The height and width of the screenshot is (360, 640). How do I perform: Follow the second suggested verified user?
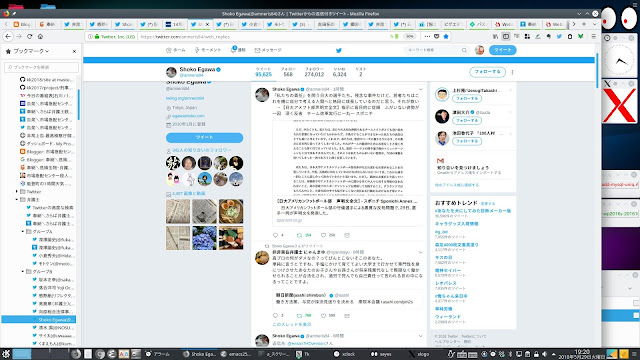(467, 121)
